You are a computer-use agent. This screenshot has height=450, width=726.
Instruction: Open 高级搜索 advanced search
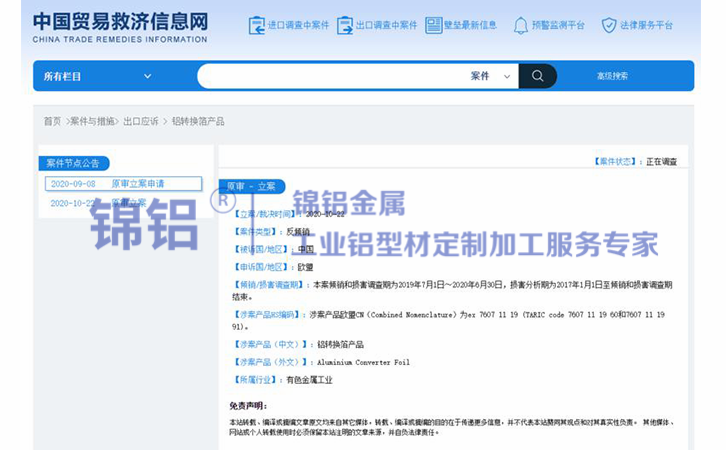pyautogui.click(x=612, y=76)
